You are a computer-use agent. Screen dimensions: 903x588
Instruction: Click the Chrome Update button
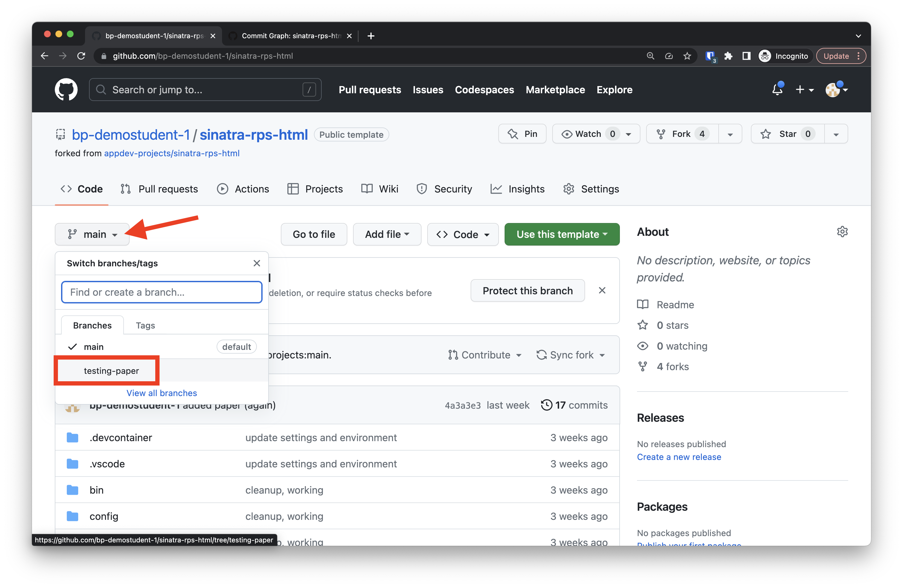pyautogui.click(x=841, y=56)
